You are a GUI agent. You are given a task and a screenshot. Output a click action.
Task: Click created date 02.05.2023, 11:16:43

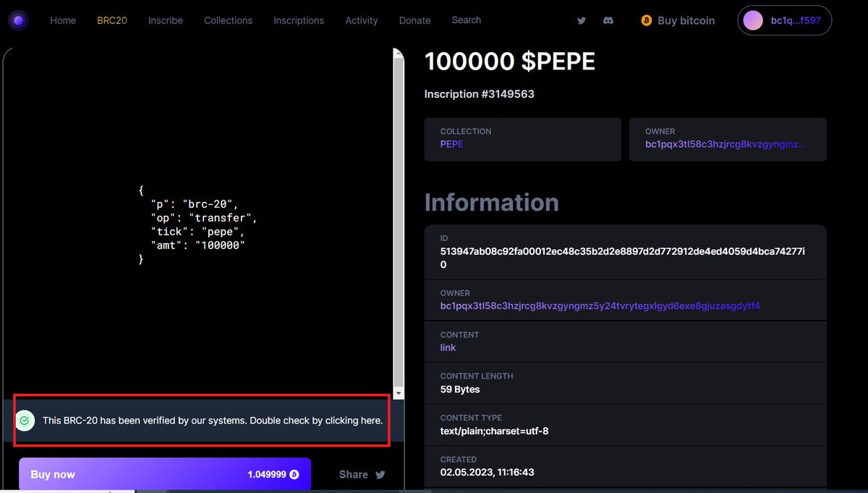pos(488,473)
